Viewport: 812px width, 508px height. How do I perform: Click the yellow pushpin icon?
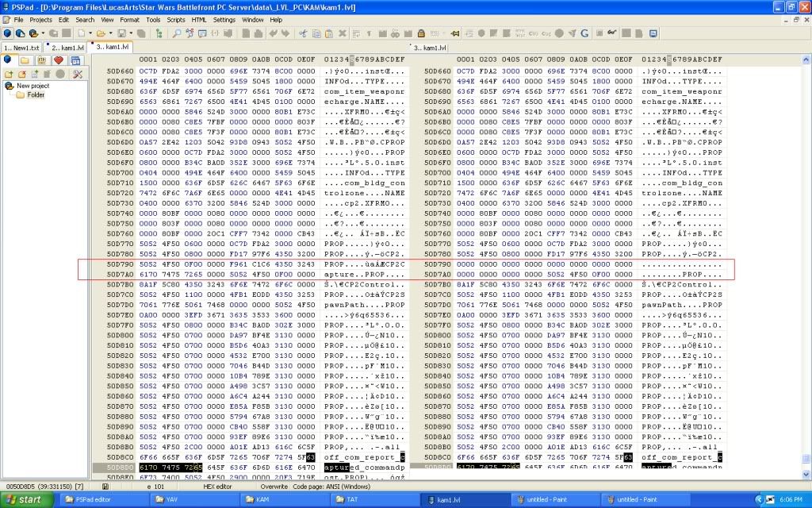pos(455,33)
